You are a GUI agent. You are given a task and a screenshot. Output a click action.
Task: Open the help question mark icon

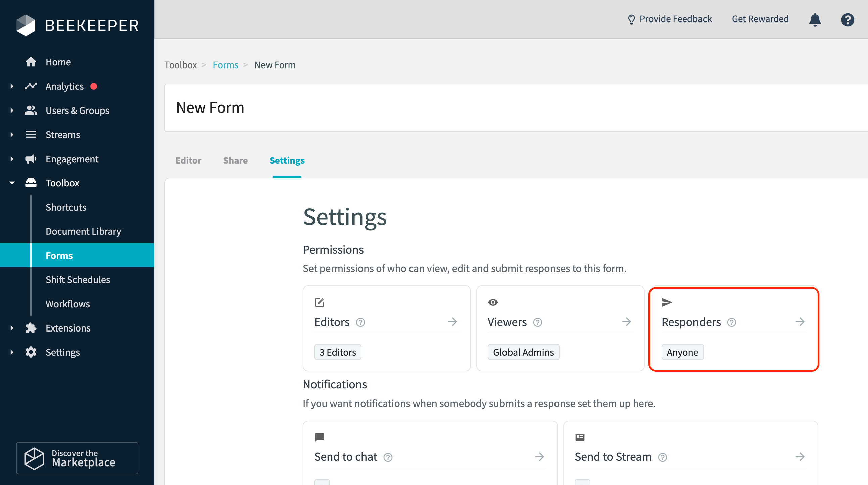(847, 19)
